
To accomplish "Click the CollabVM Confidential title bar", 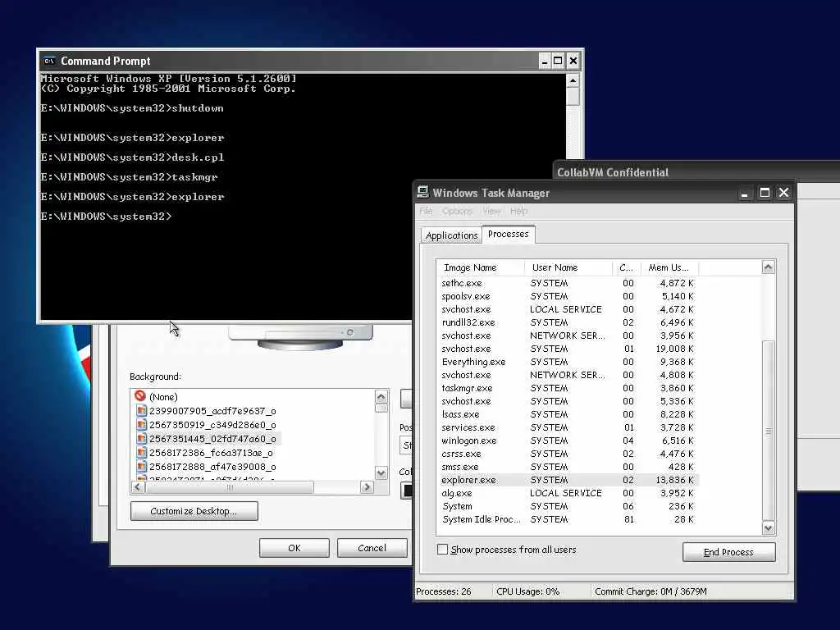I will coord(696,171).
